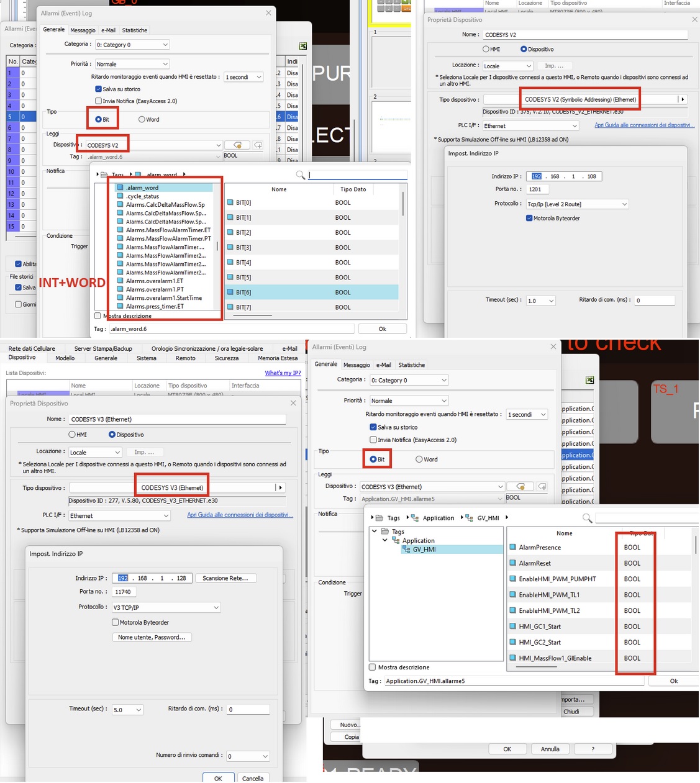Viewport: 700px width, 783px height.
Task: Click add-tag icon beside CODESYS V3 (Ethernet) Dispositivo
Action: [542, 486]
